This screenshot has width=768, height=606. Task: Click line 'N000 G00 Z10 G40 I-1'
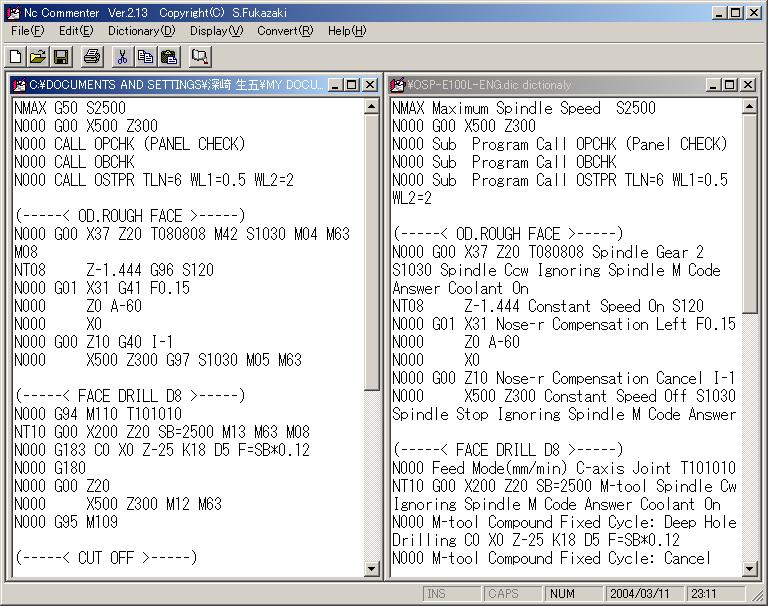pos(94,342)
